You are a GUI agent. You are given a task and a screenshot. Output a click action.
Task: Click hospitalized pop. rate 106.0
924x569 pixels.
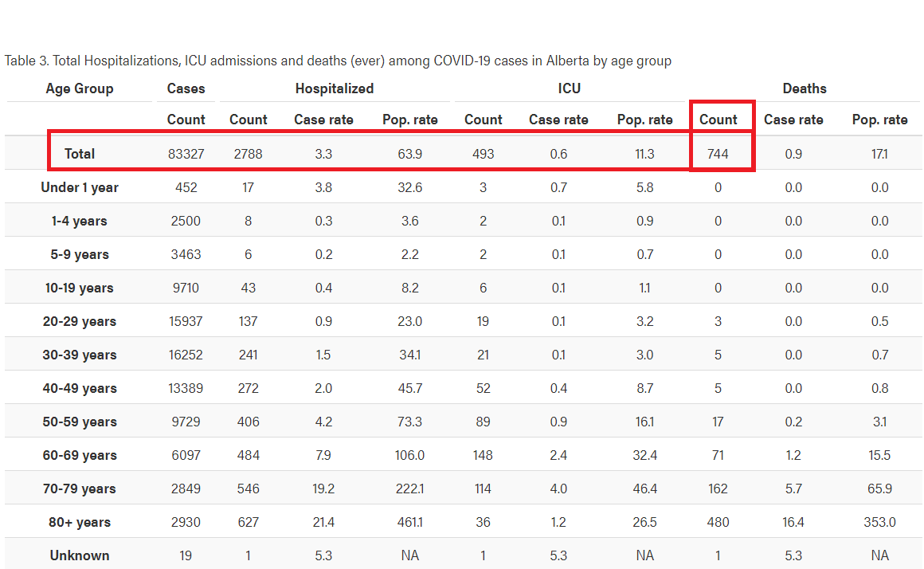click(409, 456)
